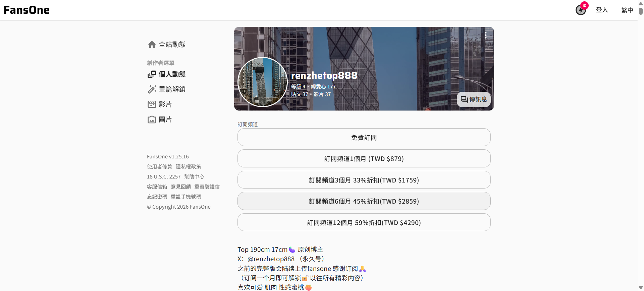Click the FansOne logo
644x291 pixels.
(26, 10)
